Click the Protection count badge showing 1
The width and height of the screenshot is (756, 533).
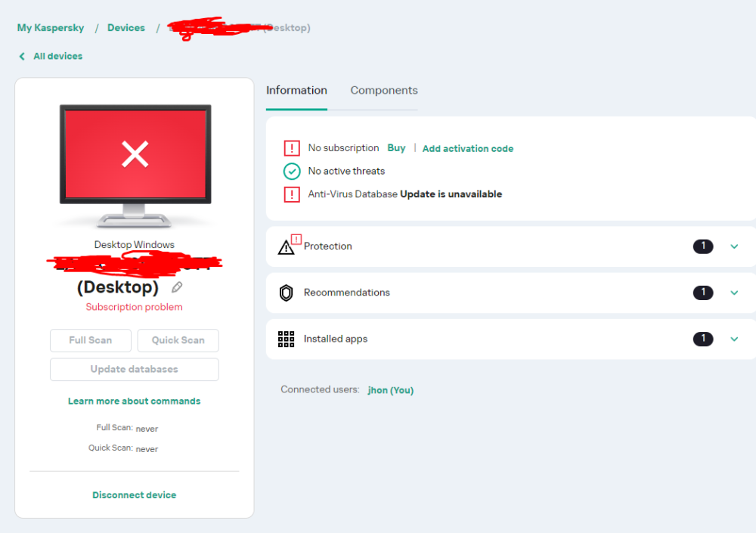[x=703, y=246]
